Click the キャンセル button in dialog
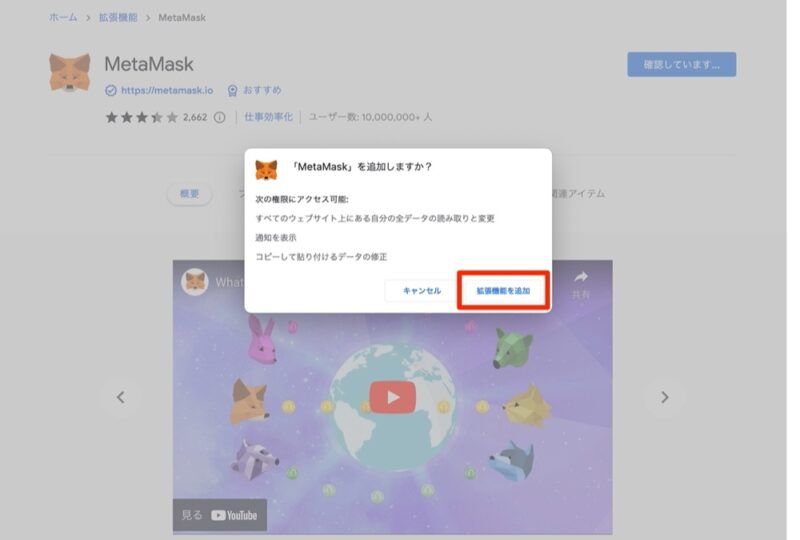 [x=421, y=290]
